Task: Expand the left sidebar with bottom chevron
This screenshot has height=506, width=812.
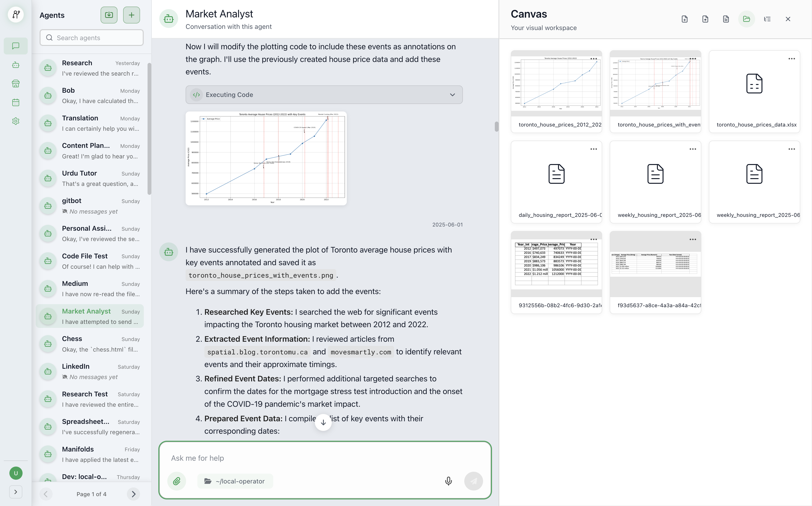Action: click(16, 492)
